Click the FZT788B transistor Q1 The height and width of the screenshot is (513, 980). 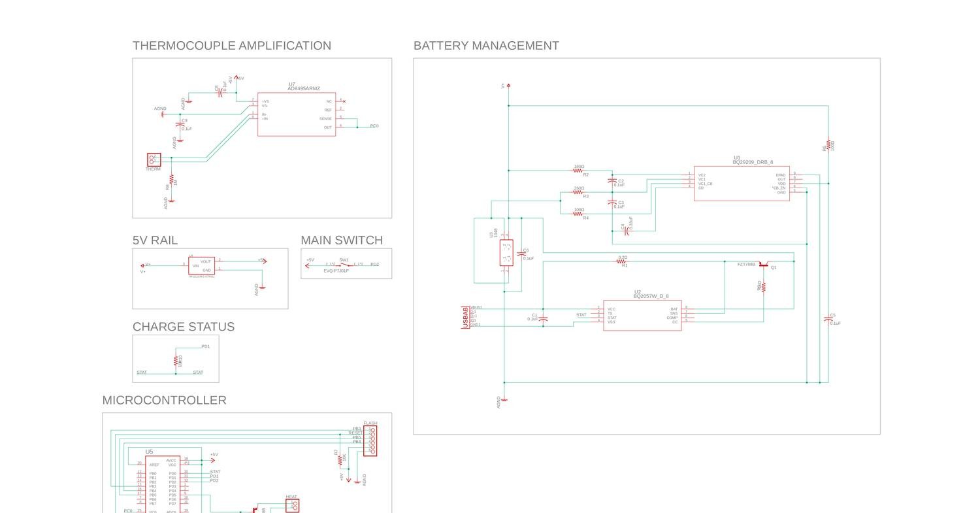tap(763, 265)
